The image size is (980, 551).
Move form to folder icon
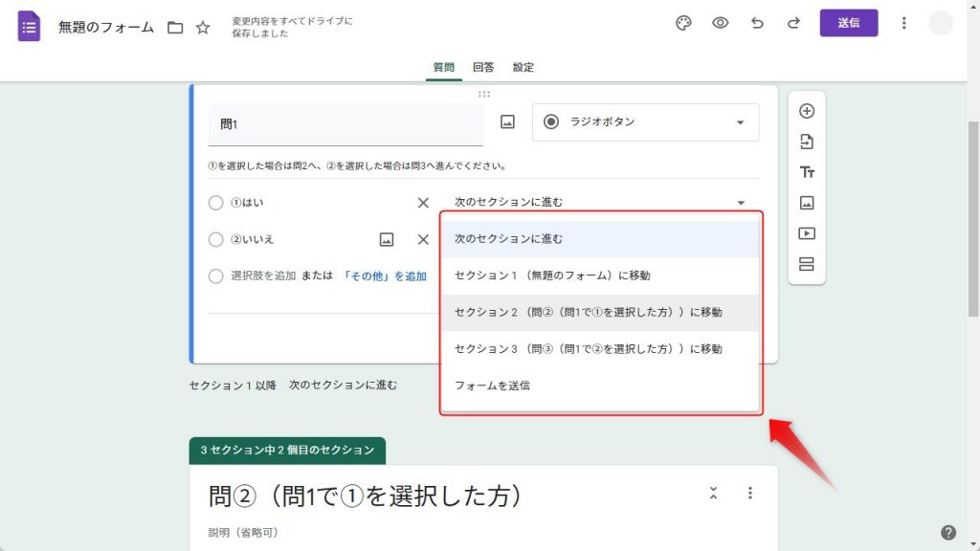click(175, 28)
